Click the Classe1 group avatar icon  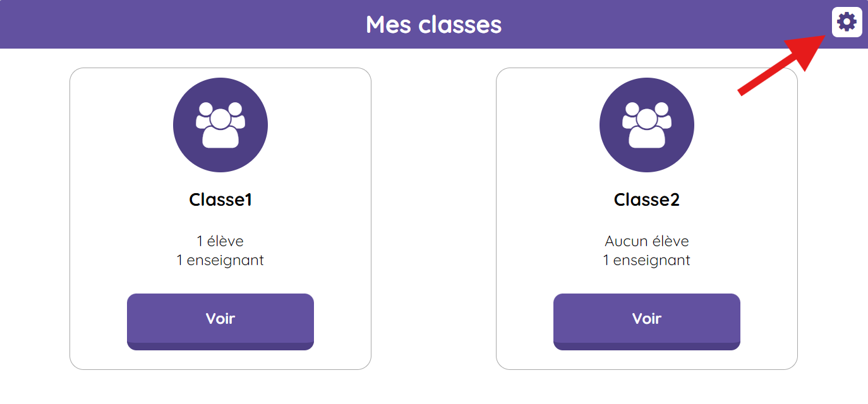(220, 125)
